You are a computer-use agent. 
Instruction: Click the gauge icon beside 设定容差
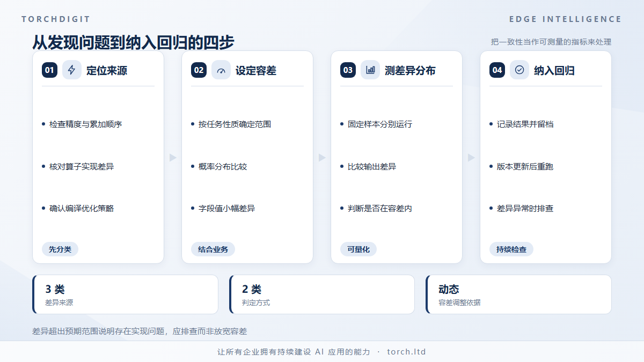[x=221, y=70]
